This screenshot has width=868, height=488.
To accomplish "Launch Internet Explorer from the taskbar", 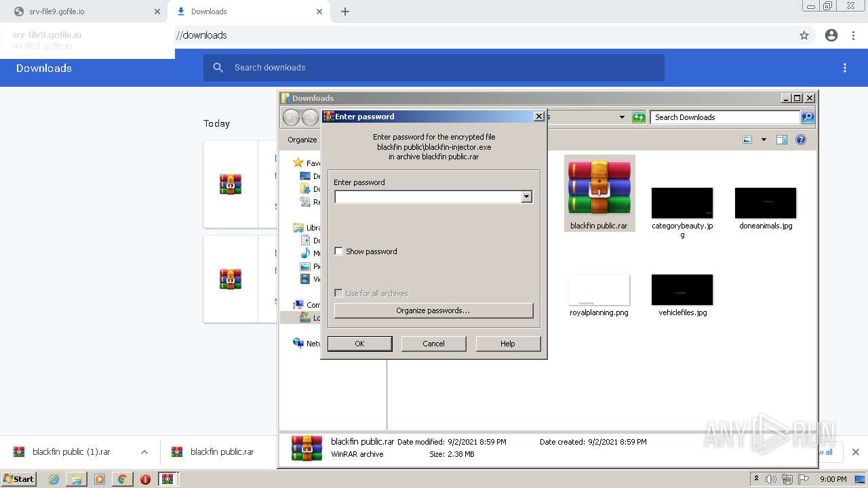I will pyautogui.click(x=54, y=479).
